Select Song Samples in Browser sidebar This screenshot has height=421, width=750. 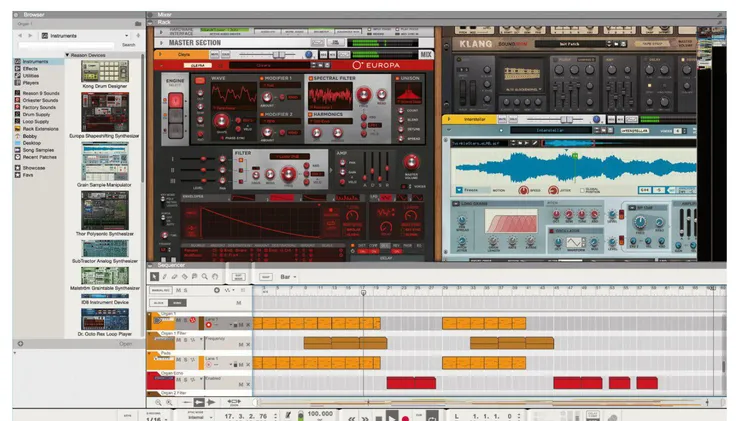point(38,150)
